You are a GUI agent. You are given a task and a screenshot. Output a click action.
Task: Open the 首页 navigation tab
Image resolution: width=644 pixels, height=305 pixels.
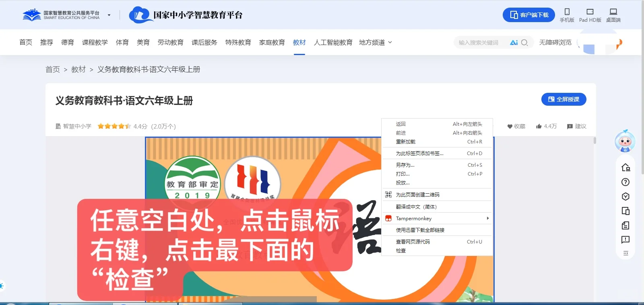coord(26,42)
